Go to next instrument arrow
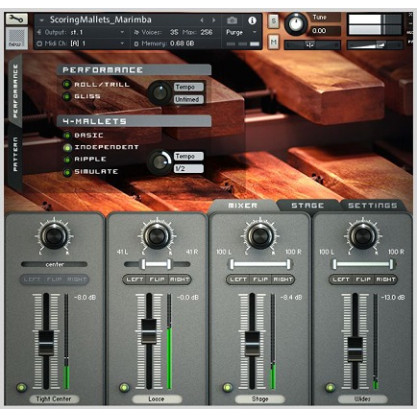Viewport: 417px width, 418px height. click(x=214, y=20)
